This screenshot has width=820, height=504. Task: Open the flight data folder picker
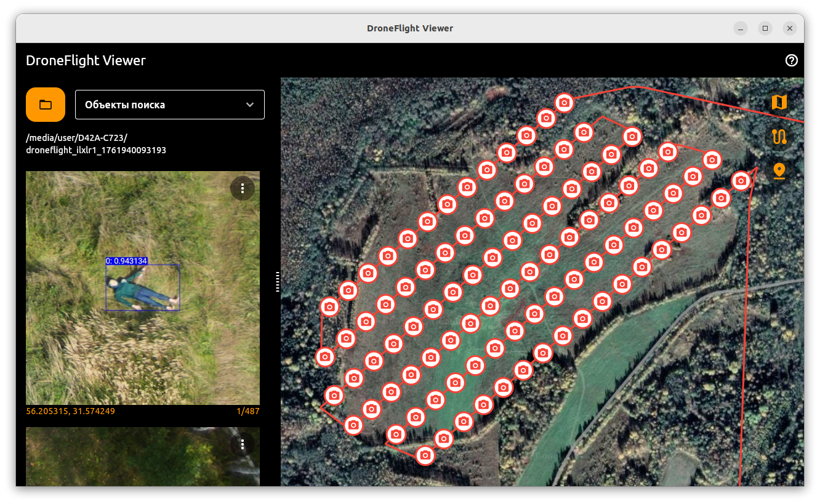click(45, 105)
